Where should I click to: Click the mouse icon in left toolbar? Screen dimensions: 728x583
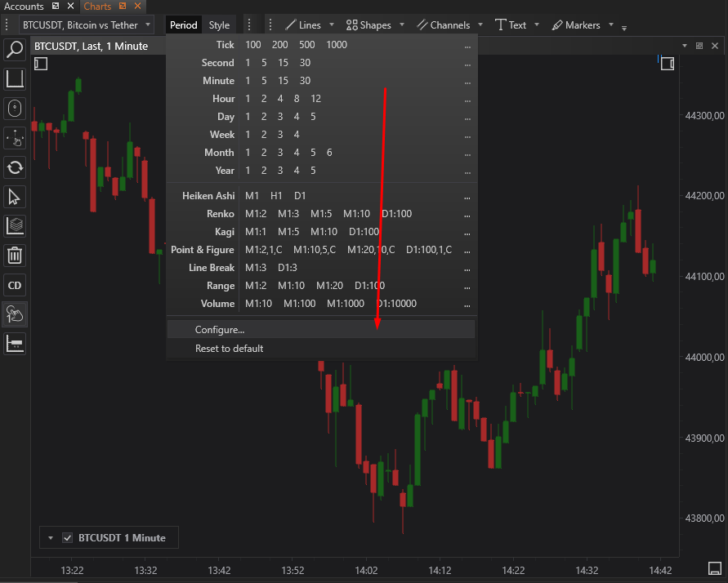point(15,109)
